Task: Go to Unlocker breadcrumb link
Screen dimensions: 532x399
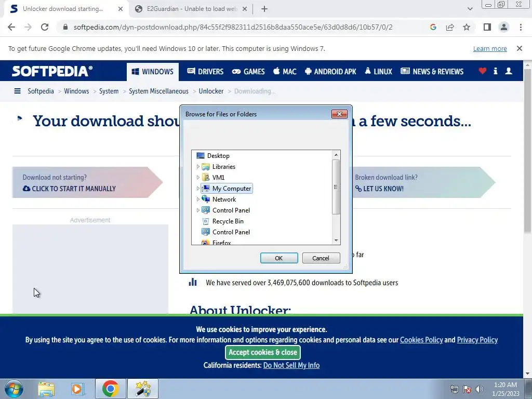Action: 211,91
